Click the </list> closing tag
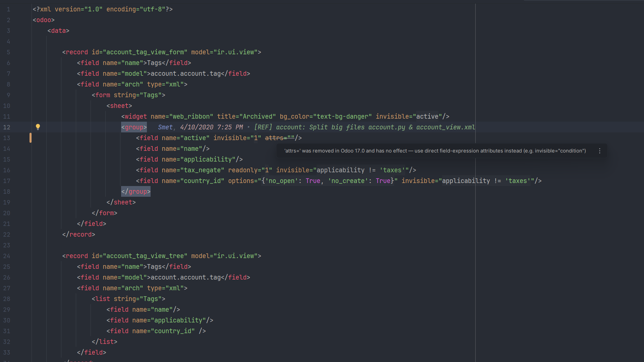Viewport: 644px width, 362px height. (105, 342)
